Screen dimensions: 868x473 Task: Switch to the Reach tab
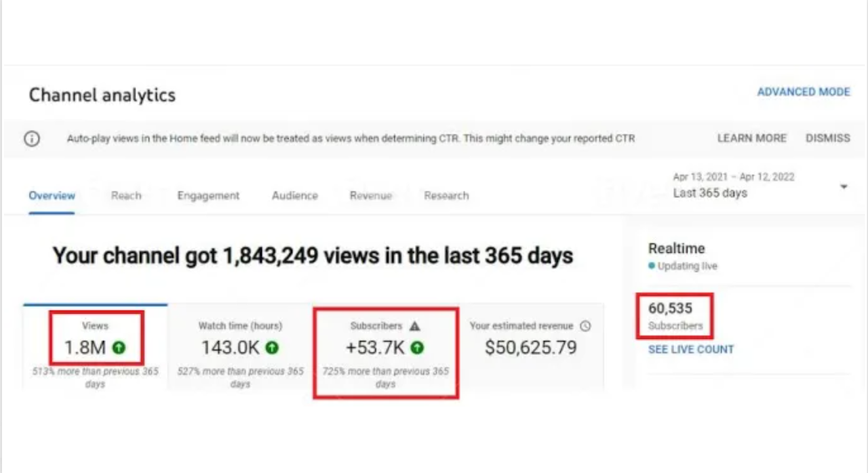point(126,196)
